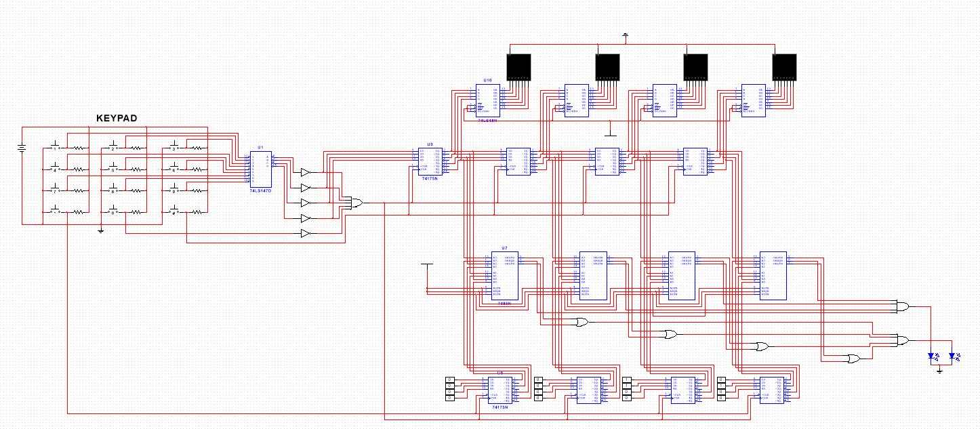Select the keypad pushbutton labeled *
The image size is (980, 429).
tap(56, 210)
